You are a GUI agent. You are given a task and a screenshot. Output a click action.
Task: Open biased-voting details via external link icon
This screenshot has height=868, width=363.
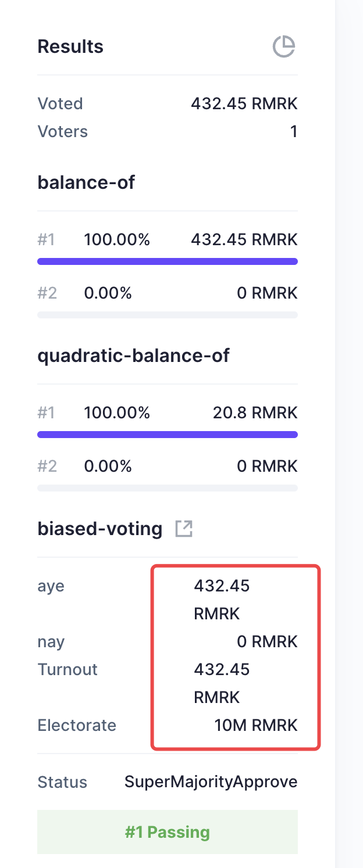point(184,528)
